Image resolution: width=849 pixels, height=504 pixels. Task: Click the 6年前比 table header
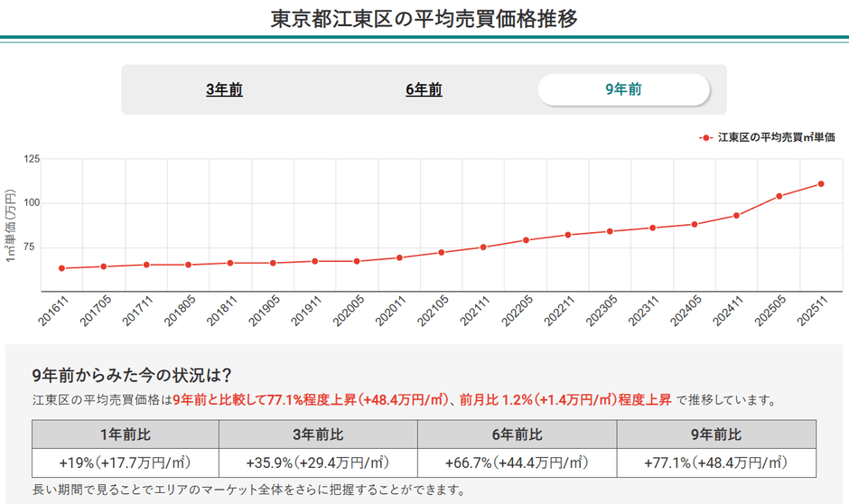(x=518, y=434)
